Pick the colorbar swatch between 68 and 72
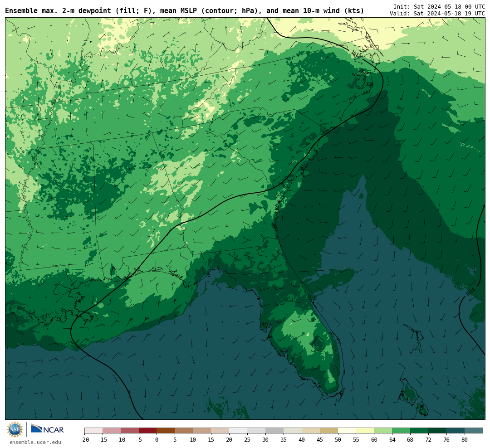The width and height of the screenshot is (490, 448). point(420,431)
